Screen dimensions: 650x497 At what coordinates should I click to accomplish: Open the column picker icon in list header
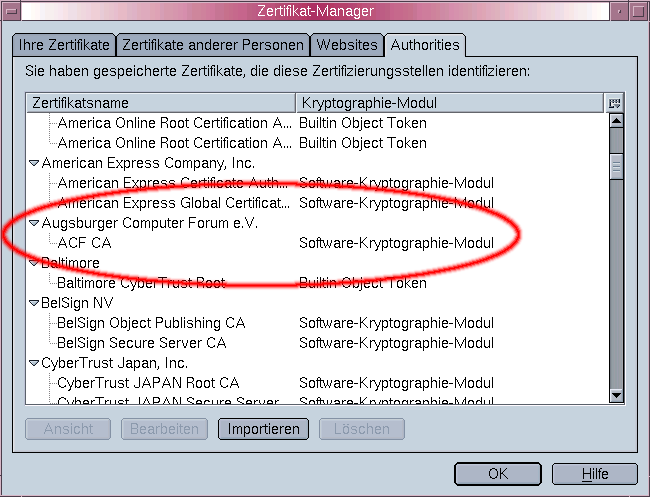(x=614, y=103)
